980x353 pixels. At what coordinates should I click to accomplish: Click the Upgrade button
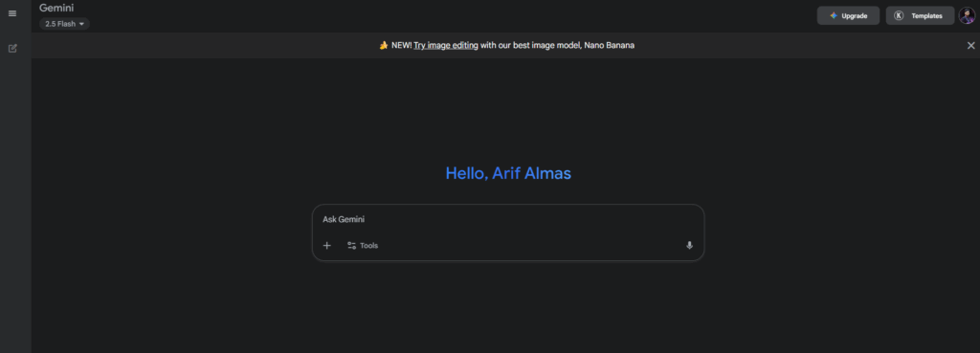coord(848,15)
